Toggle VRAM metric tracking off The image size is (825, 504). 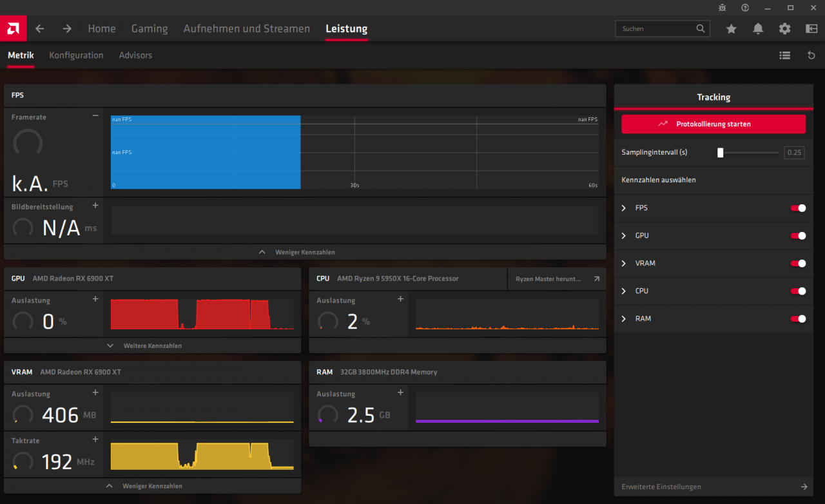798,264
